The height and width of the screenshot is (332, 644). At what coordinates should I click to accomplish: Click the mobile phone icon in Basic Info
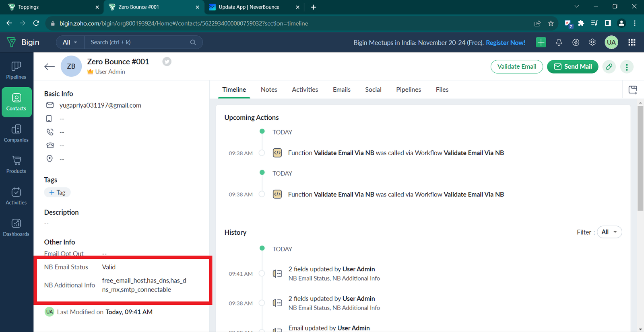coord(49,119)
